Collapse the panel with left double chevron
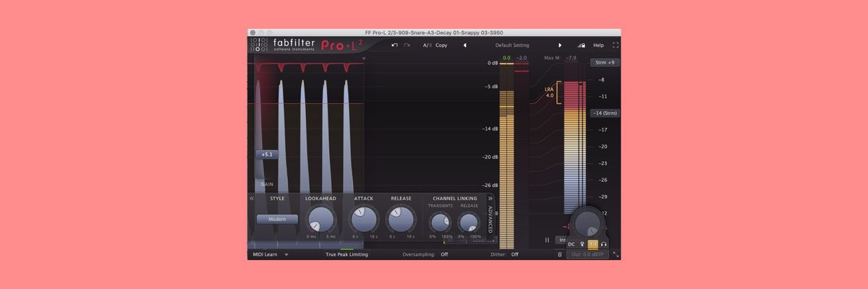The height and width of the screenshot is (289, 868). (x=252, y=197)
